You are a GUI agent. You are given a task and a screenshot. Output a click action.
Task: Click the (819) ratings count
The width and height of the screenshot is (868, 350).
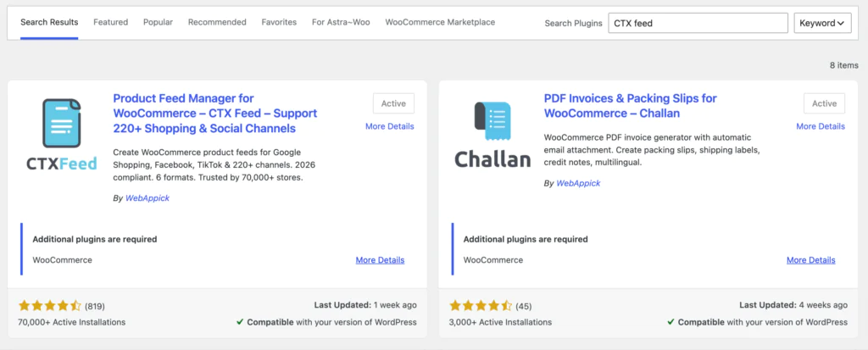point(95,306)
